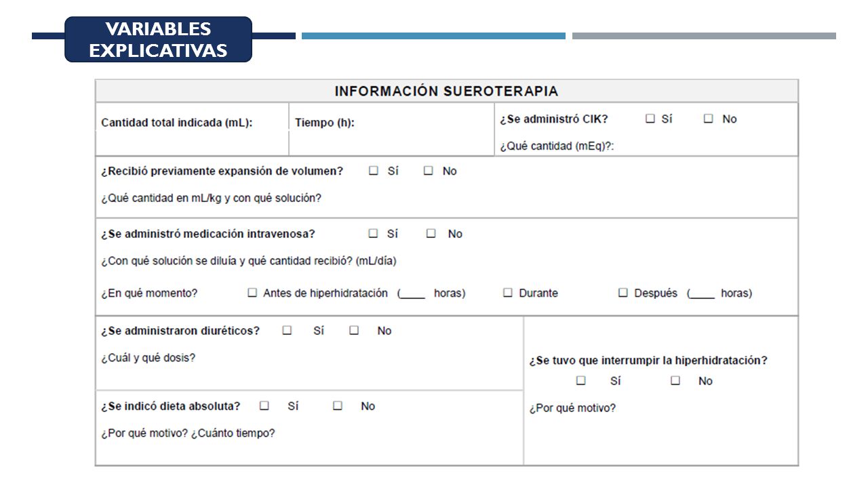
Task: Check No for ¿Se administró ClK?
Action: pyautogui.click(x=709, y=119)
